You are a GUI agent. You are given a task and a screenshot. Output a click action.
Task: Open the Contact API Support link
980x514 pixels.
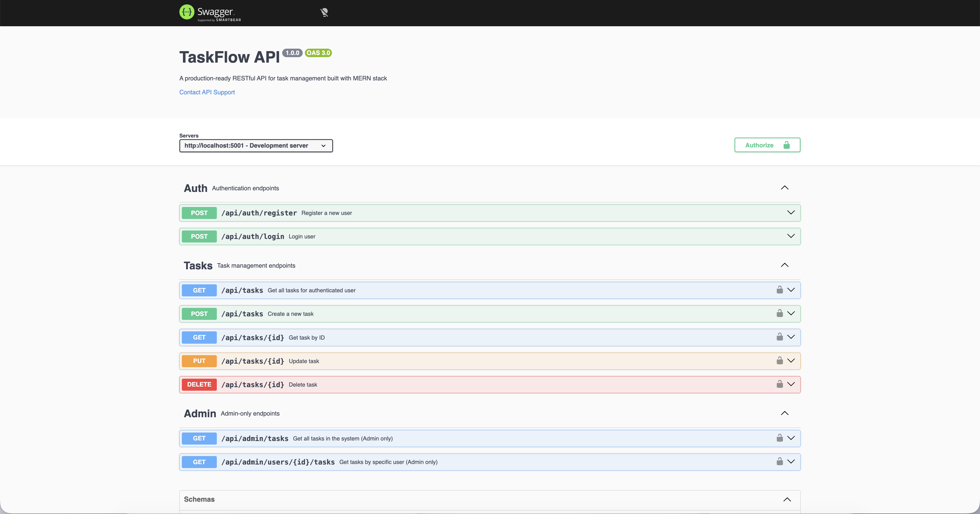click(207, 92)
